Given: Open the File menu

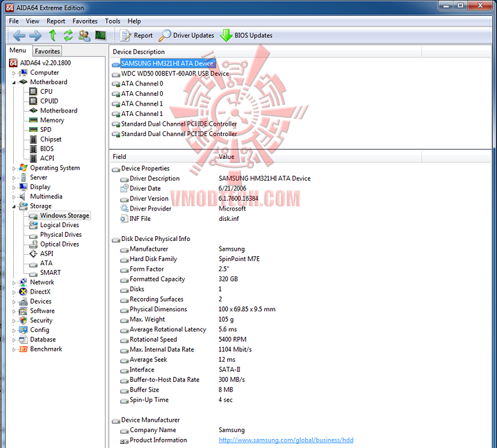Looking at the screenshot, I should pos(14,21).
